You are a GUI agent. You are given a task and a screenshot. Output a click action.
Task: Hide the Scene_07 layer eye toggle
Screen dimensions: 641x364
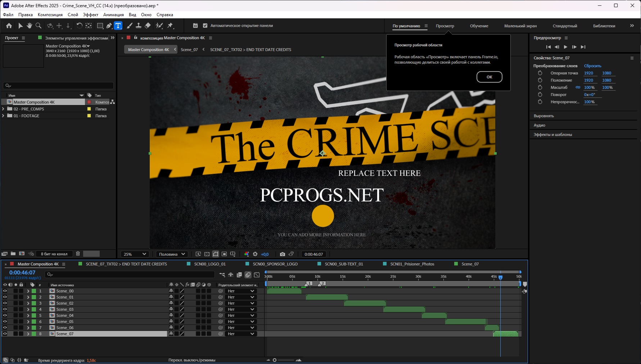[5, 334]
